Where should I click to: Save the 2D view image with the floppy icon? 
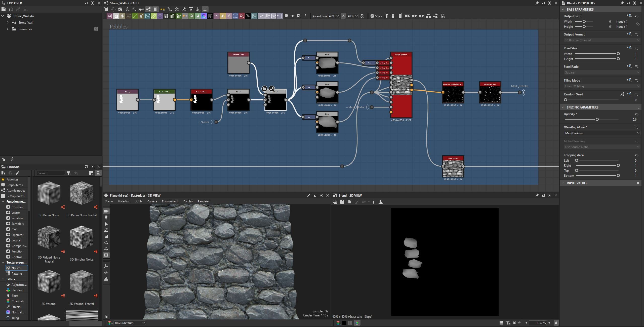coord(342,202)
